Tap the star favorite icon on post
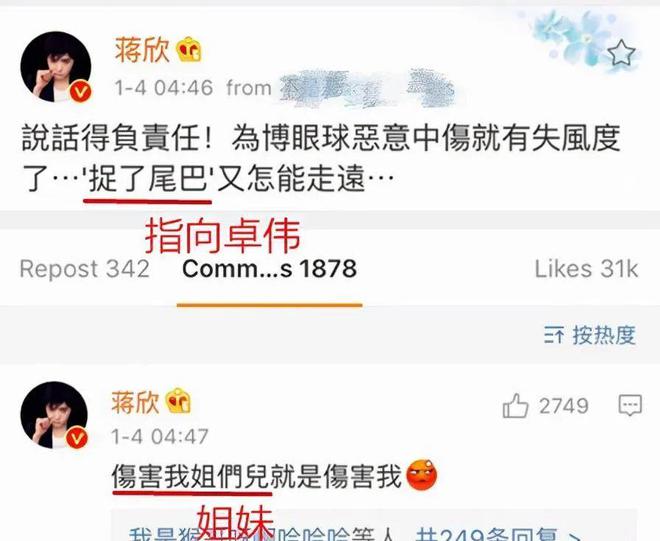660x541 pixels. [621, 53]
